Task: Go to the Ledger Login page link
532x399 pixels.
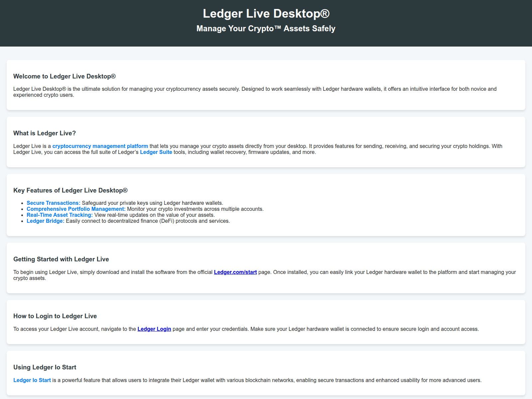Action: (x=154, y=329)
